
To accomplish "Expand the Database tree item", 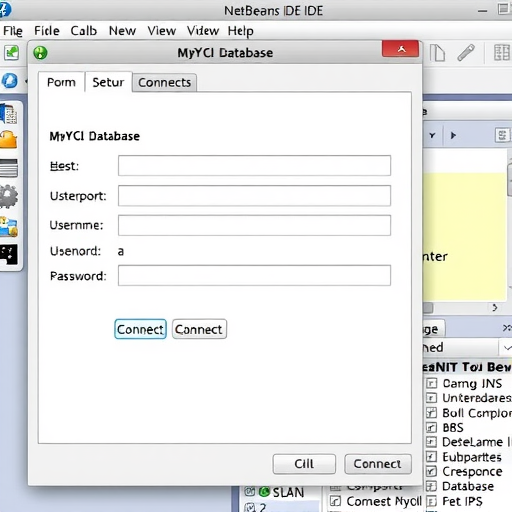I will point(431,486).
